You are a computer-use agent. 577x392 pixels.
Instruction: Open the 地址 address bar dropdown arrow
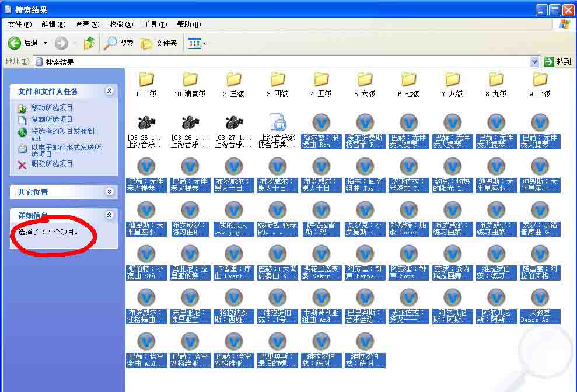[x=535, y=61]
